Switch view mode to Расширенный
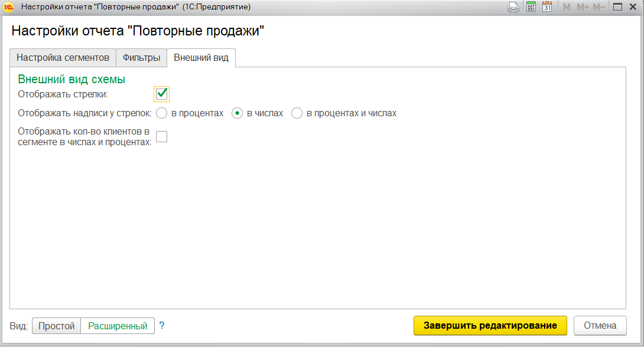Screen dimensions: 644x347 pos(118,325)
